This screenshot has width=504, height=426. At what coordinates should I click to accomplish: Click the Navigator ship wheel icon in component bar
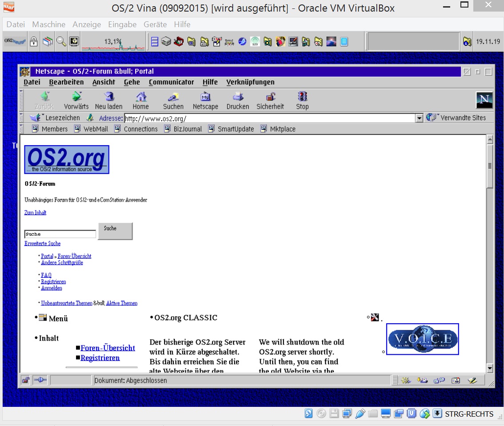coord(406,381)
